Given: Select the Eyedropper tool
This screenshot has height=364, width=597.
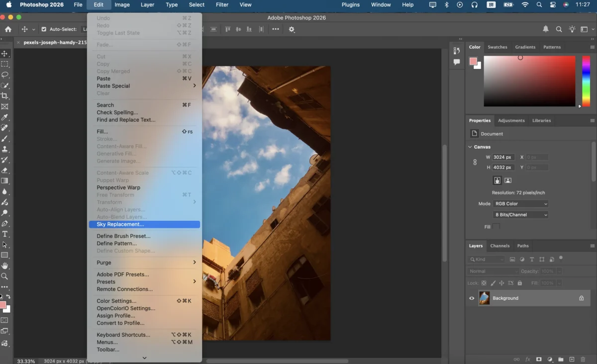Looking at the screenshot, I should point(5,117).
